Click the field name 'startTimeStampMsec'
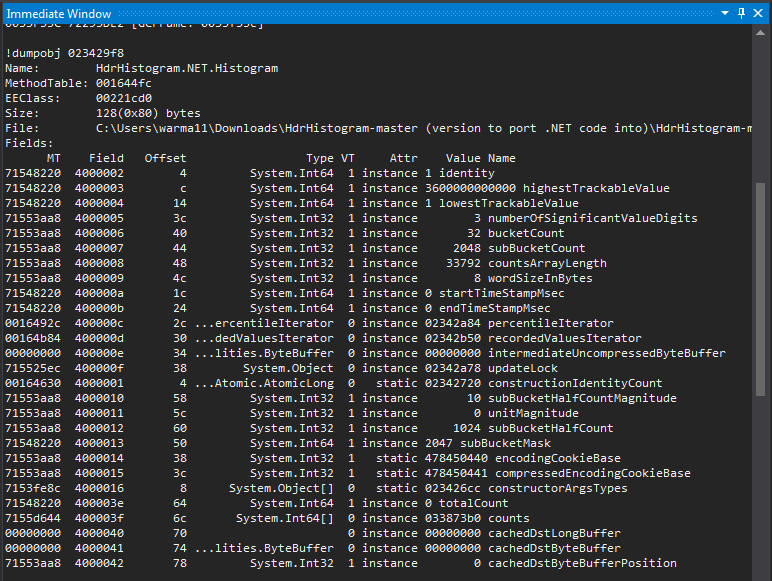Viewport: 772px width, 581px height. pos(502,293)
